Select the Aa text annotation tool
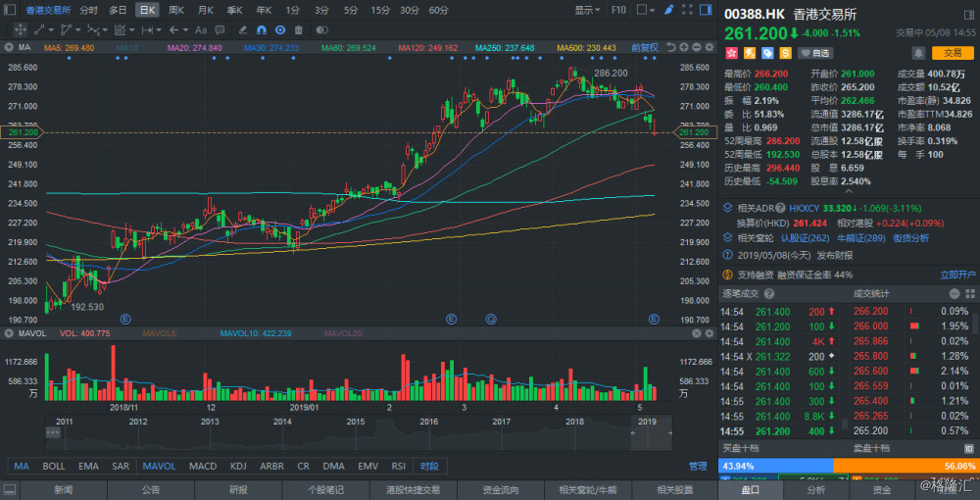The image size is (980, 500). coord(201,29)
